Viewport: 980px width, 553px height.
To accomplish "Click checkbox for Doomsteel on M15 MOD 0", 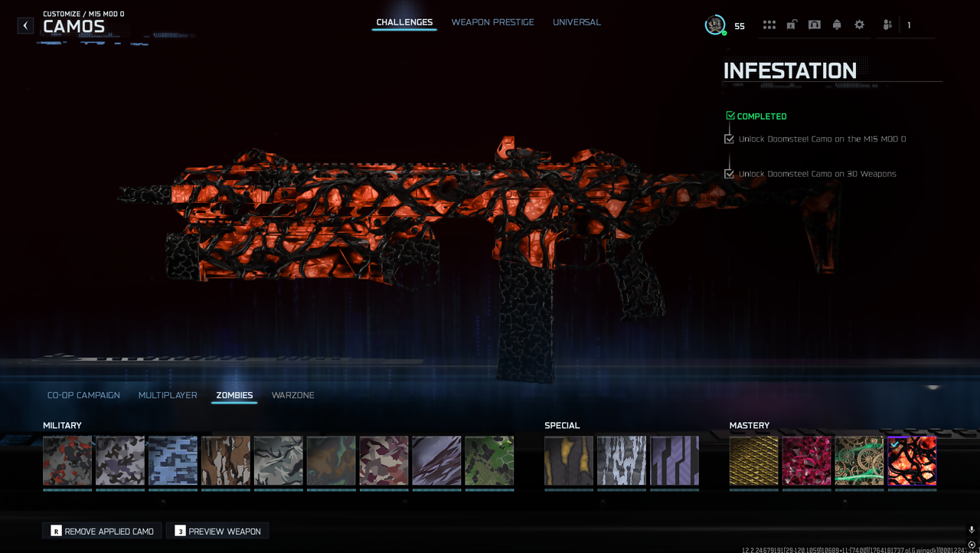I will [x=729, y=139].
